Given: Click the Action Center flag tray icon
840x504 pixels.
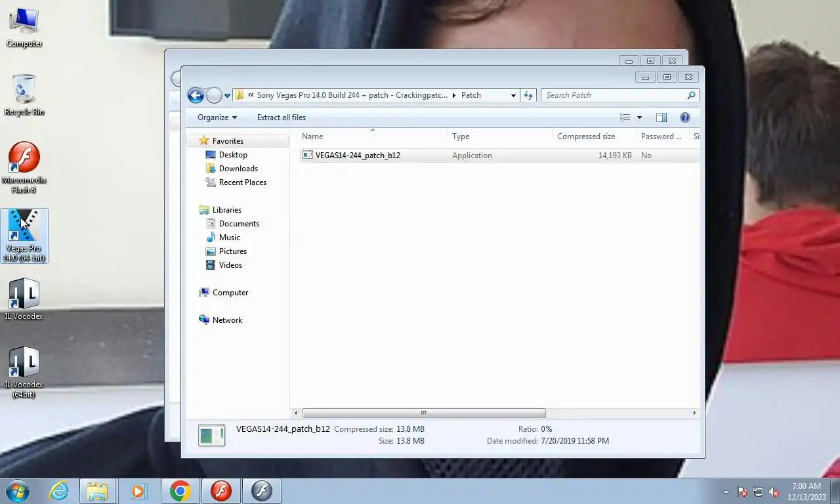Looking at the screenshot, I should 742,492.
